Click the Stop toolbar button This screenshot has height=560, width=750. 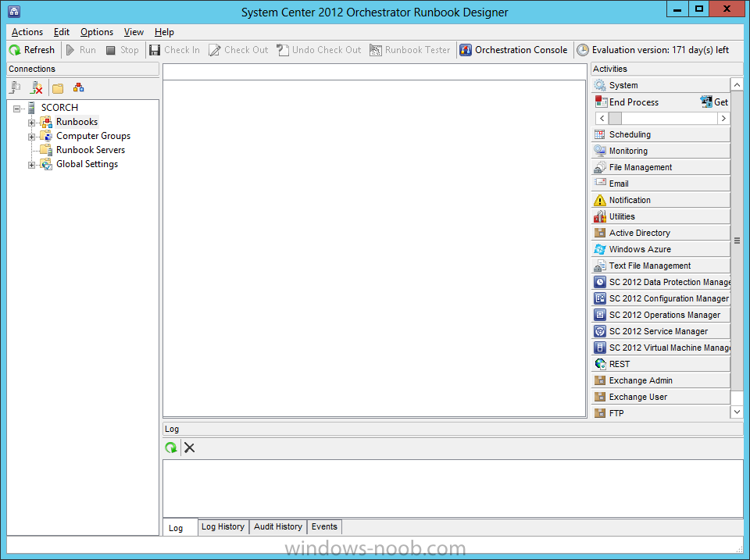pyautogui.click(x=123, y=50)
